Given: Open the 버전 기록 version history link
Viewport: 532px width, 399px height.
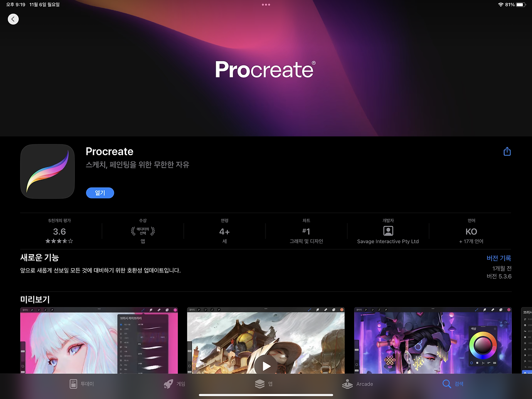Looking at the screenshot, I should point(499,258).
